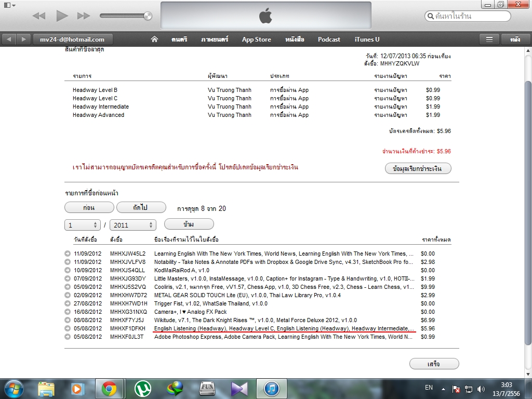The image size is (532, 399).
Task: Click the play button
Action: click(x=62, y=16)
